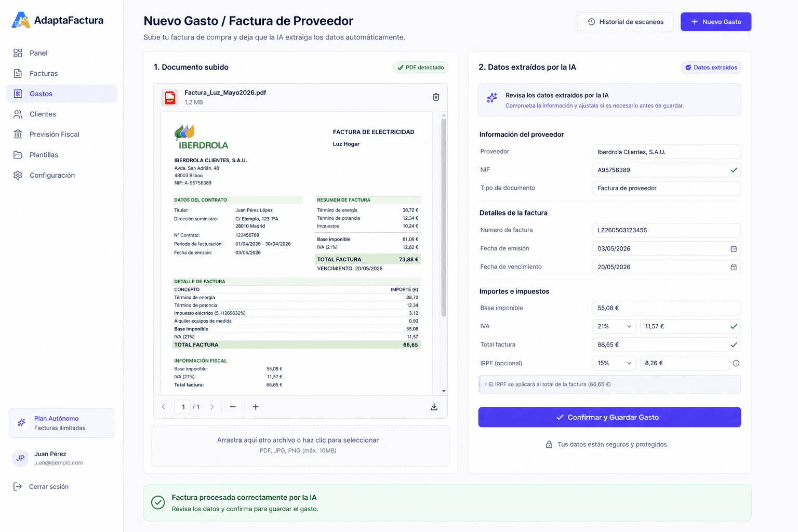Open the IVA percentage dropdown

coord(614,326)
